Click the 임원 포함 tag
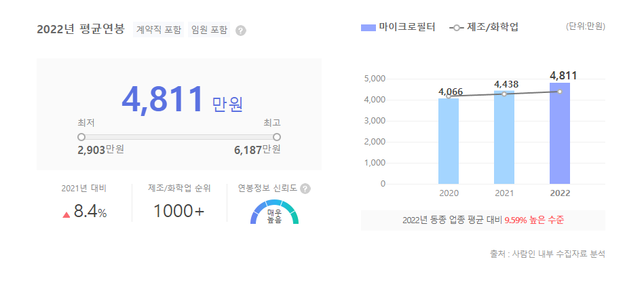The height and width of the screenshot is (289, 644). [209, 30]
